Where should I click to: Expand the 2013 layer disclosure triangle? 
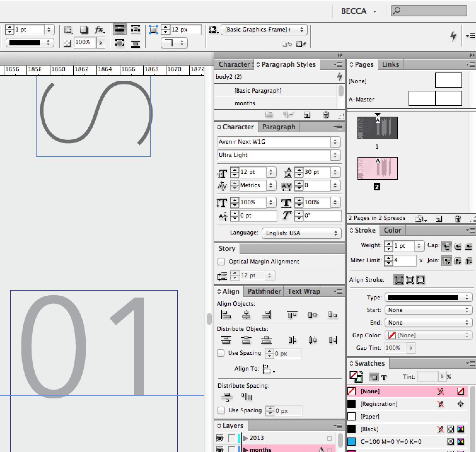coord(246,438)
